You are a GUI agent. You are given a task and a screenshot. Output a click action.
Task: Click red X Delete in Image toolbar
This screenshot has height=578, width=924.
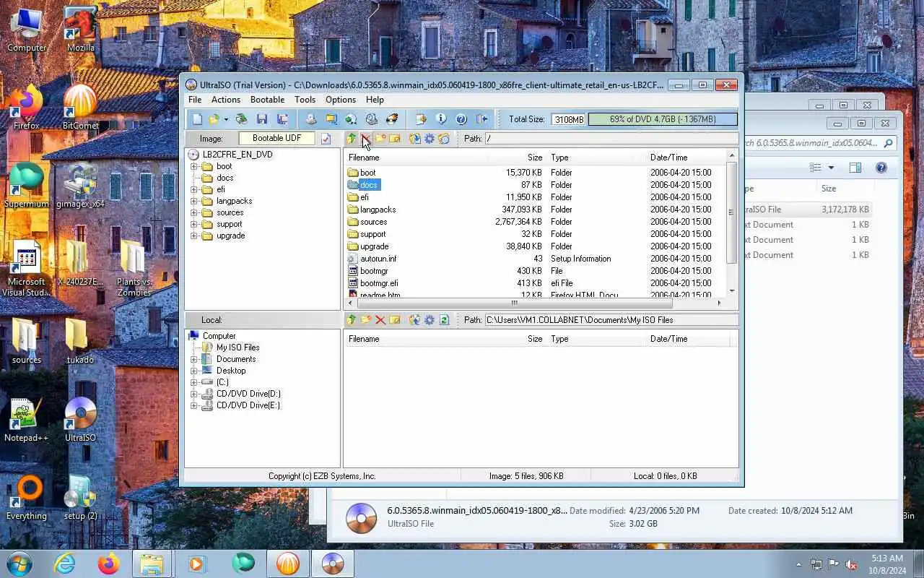(x=366, y=139)
